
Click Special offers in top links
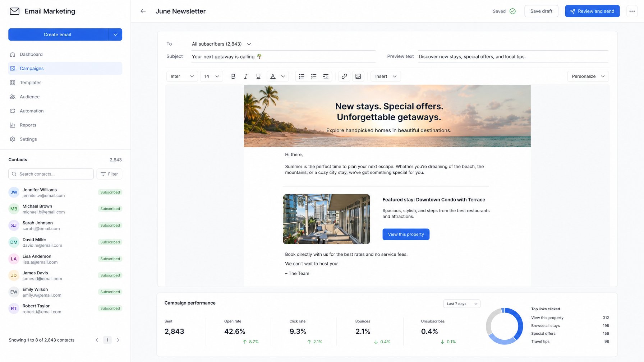(543, 334)
